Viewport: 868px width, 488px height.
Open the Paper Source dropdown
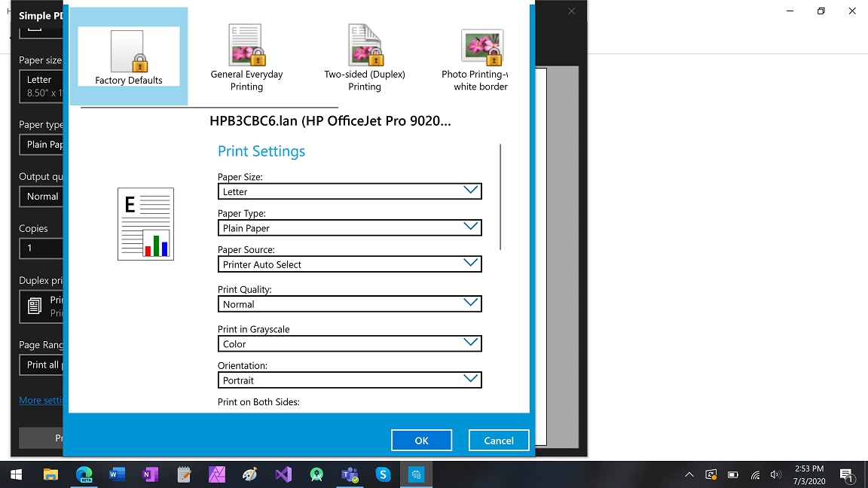pos(350,264)
